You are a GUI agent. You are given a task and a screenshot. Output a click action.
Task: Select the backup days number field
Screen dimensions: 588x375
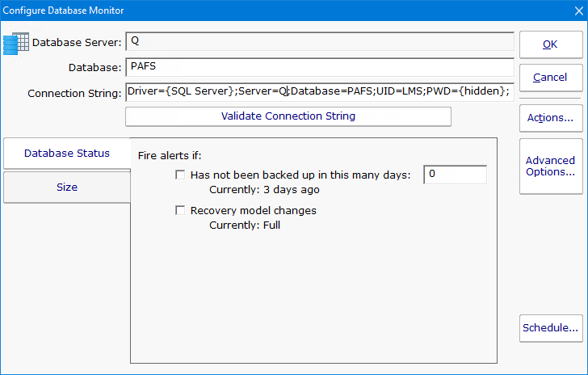tap(455, 175)
